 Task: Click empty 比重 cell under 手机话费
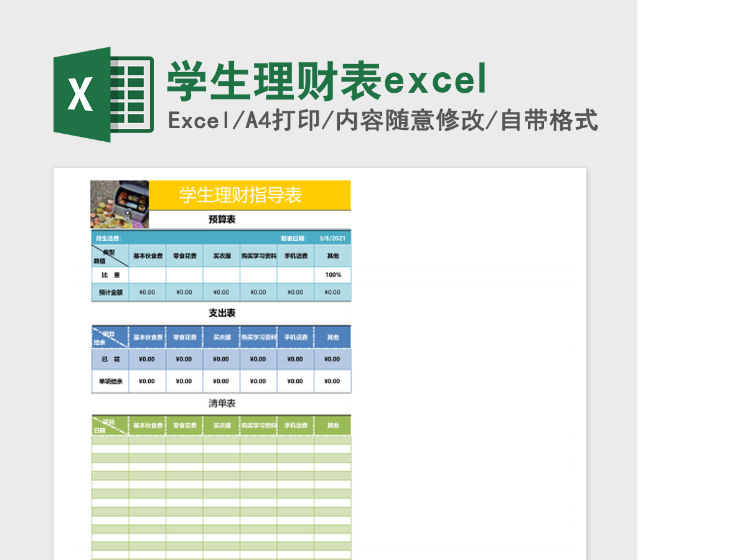pos(296,275)
